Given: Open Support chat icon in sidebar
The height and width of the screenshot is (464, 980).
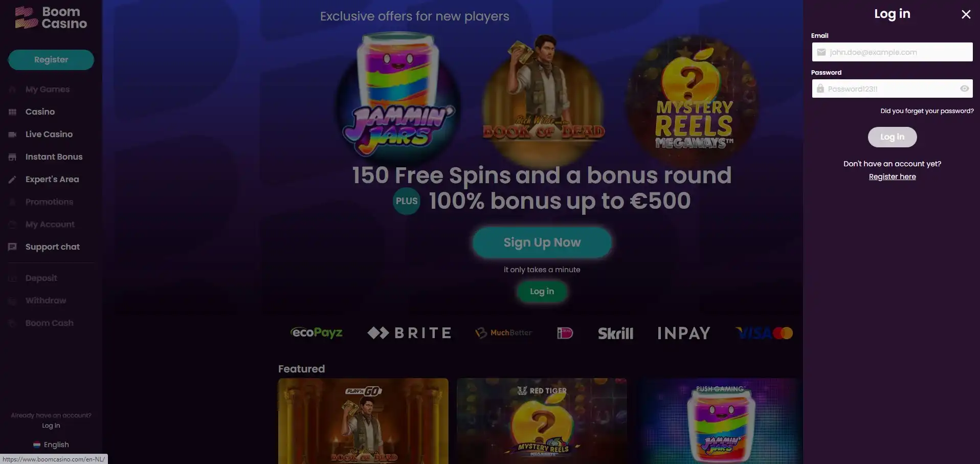Looking at the screenshot, I should [12, 247].
